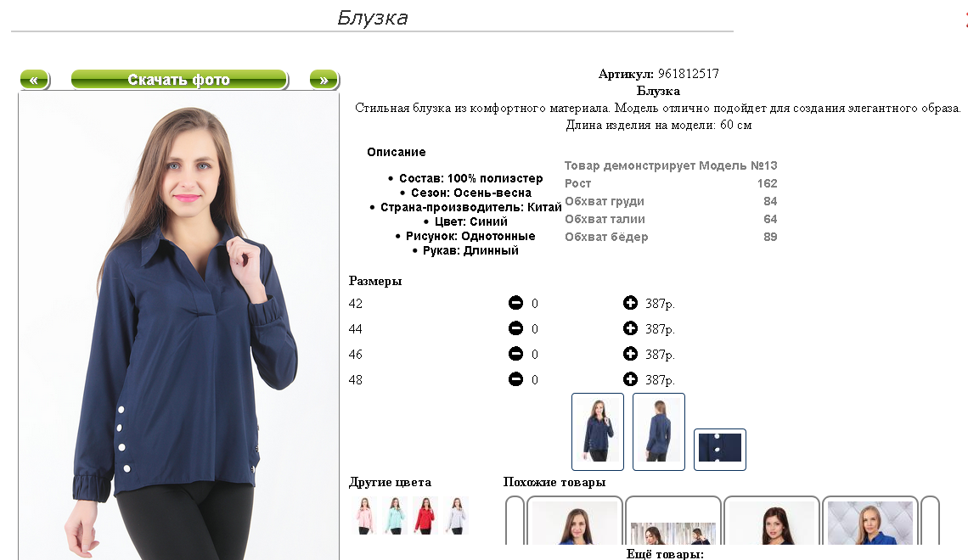
Task: Go to previous photo with « arrow button
Action: [35, 80]
